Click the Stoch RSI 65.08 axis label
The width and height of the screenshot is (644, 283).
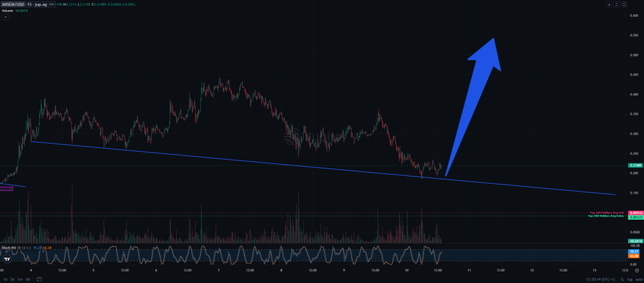click(634, 256)
